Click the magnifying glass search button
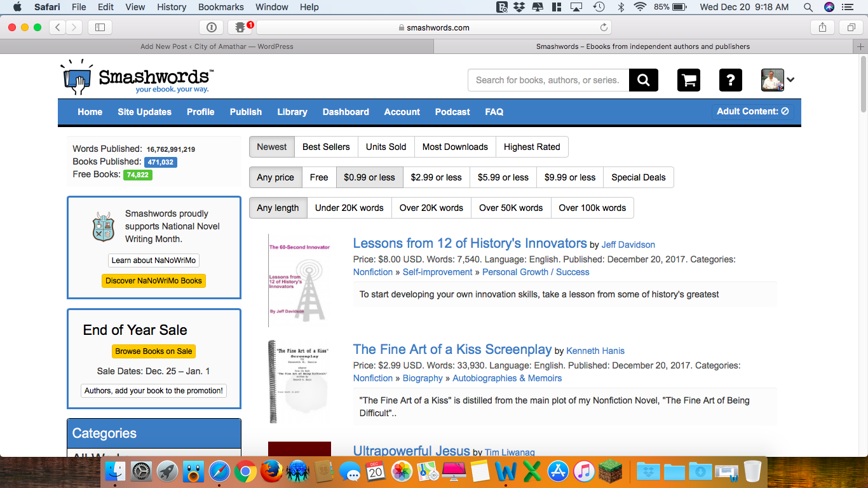This screenshot has width=868, height=488. point(643,80)
